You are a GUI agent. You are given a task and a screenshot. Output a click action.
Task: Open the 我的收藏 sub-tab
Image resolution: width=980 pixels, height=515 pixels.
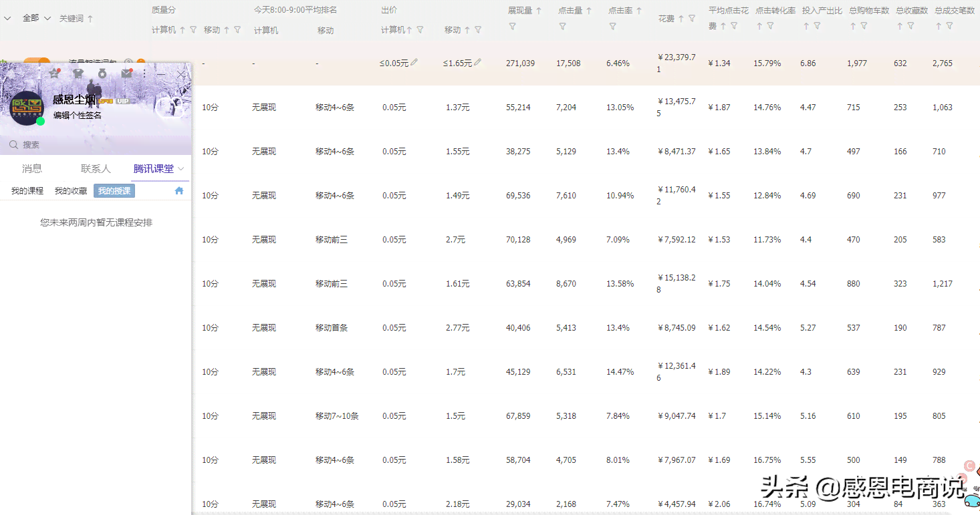[x=71, y=190]
